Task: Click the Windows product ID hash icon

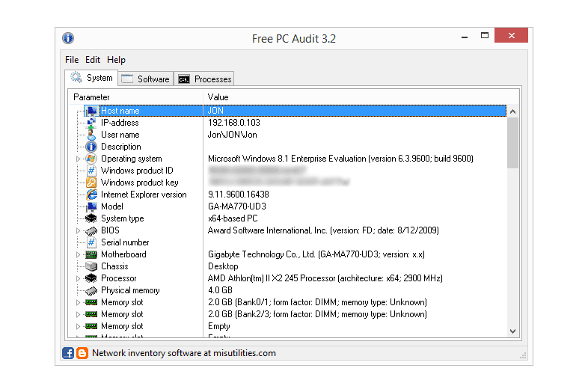Action: [91, 171]
